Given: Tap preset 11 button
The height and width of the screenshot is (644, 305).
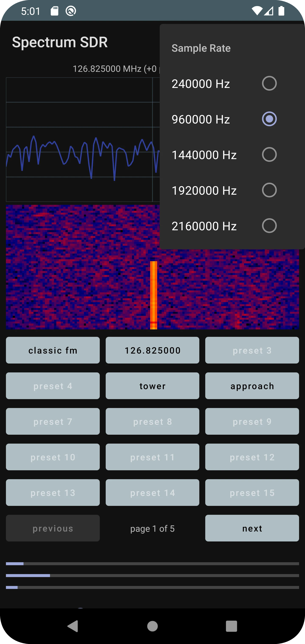Looking at the screenshot, I should point(152,457).
